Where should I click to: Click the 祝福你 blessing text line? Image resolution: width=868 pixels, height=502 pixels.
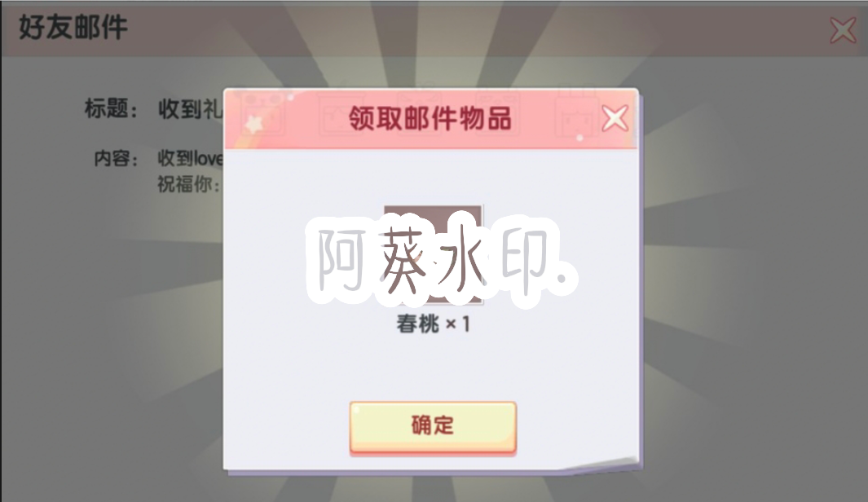(x=189, y=183)
